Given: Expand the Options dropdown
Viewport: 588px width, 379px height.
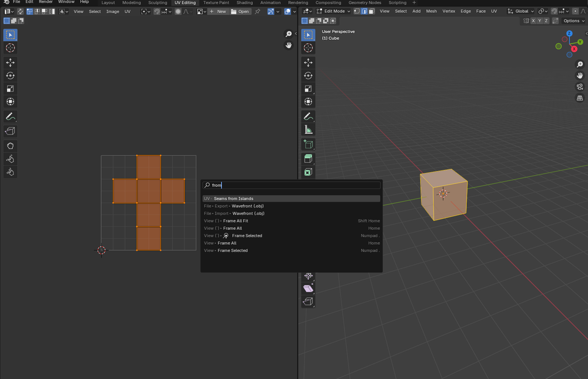Looking at the screenshot, I should [x=573, y=21].
